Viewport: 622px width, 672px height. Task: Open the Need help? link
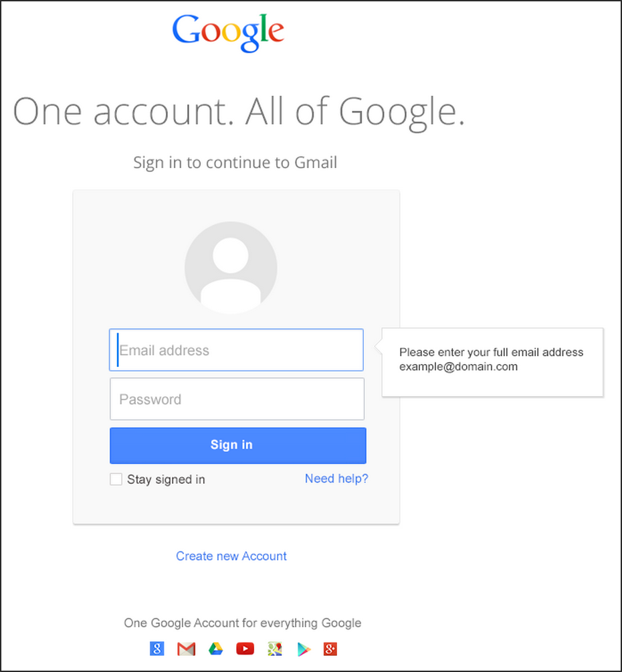pyautogui.click(x=336, y=479)
